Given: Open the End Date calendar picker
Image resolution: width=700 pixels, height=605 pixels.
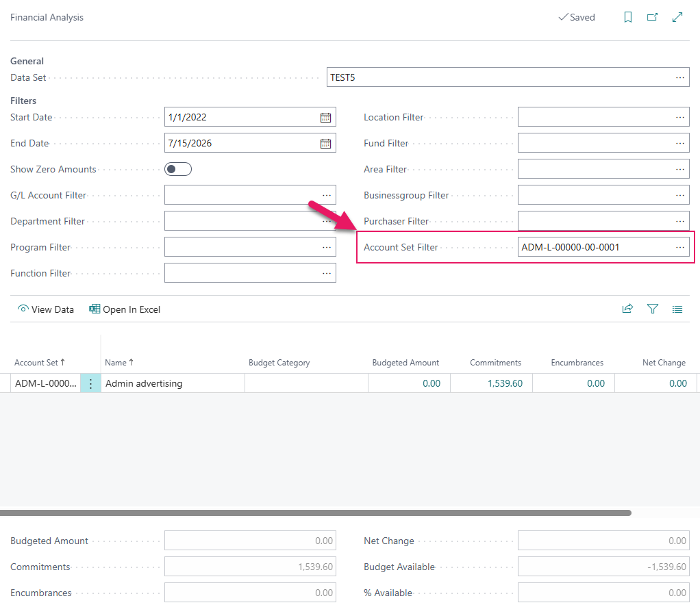Looking at the screenshot, I should [x=325, y=143].
